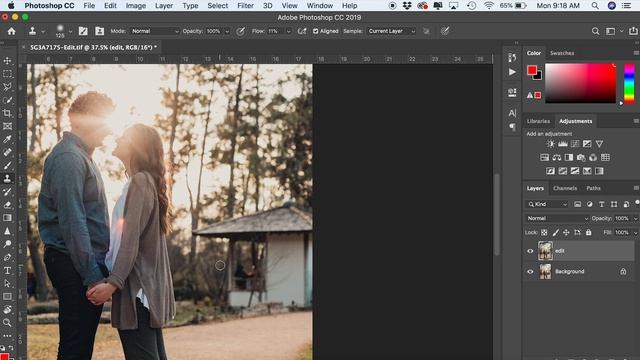Open the History panel icon
The image size is (640, 360).
(512, 58)
